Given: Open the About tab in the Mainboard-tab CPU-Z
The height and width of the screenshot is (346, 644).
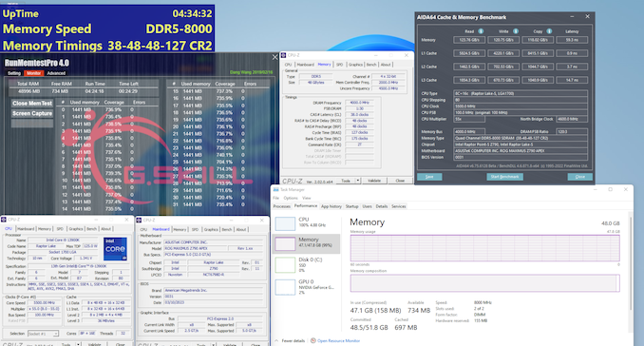Looking at the screenshot, I should 241,229.
